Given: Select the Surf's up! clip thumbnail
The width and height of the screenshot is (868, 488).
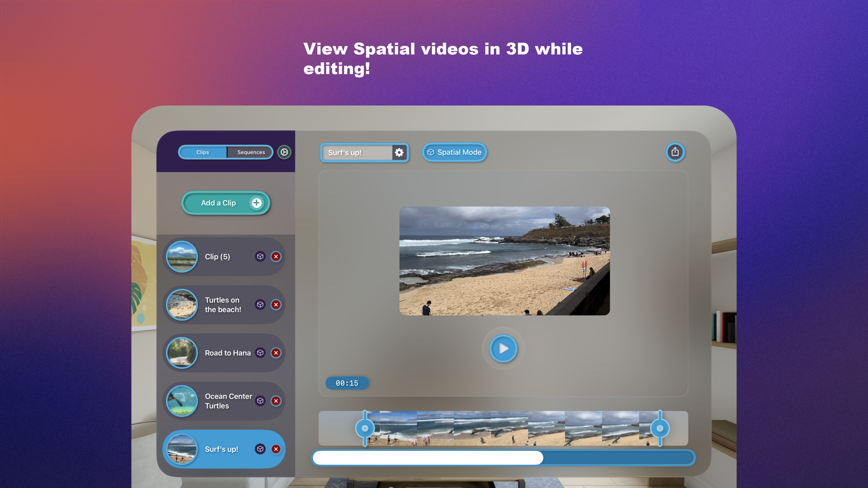Looking at the screenshot, I should (182, 449).
